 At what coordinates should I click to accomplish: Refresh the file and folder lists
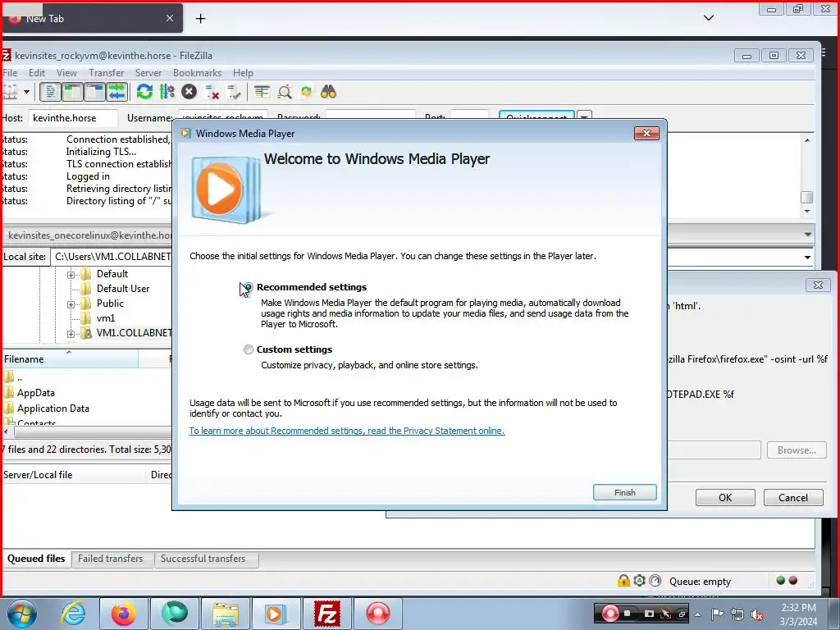point(144,92)
